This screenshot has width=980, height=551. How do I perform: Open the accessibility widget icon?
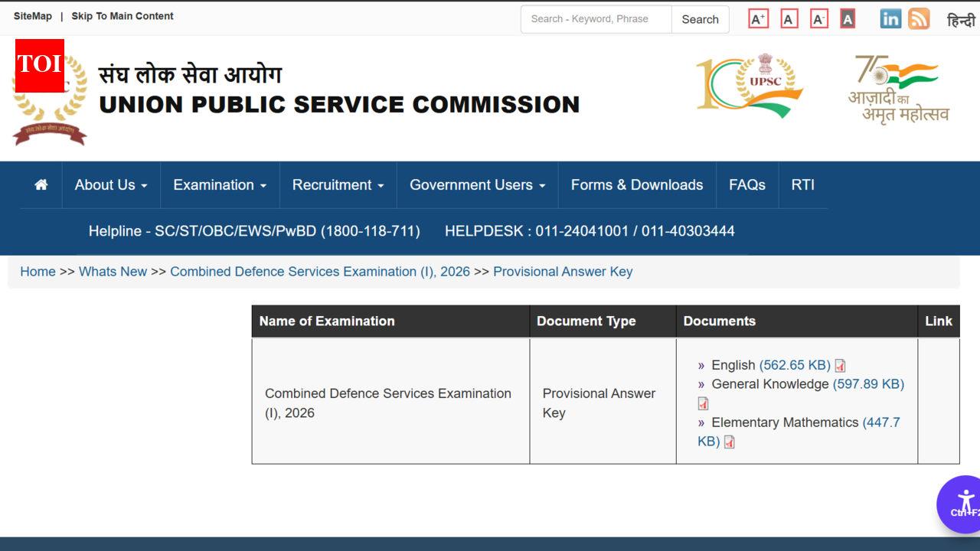[963, 504]
